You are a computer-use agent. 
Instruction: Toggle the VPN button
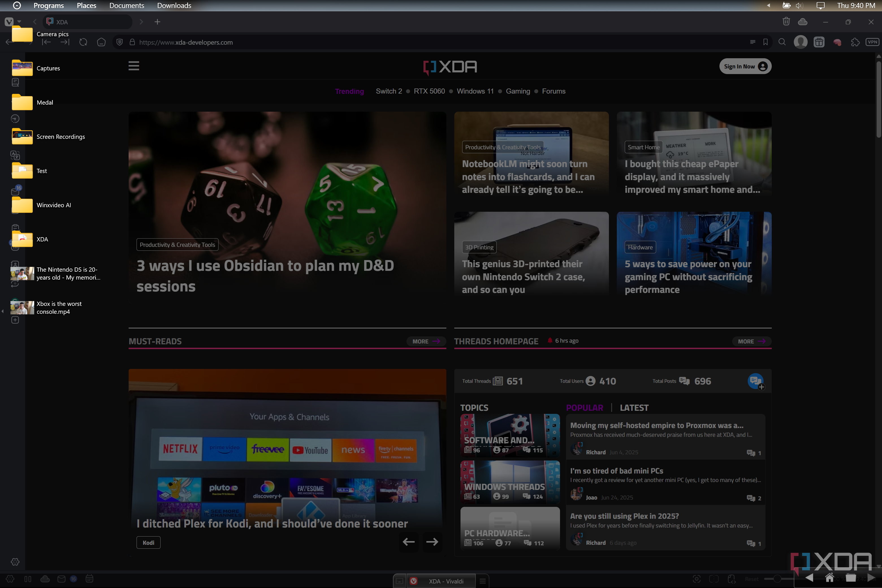(872, 42)
